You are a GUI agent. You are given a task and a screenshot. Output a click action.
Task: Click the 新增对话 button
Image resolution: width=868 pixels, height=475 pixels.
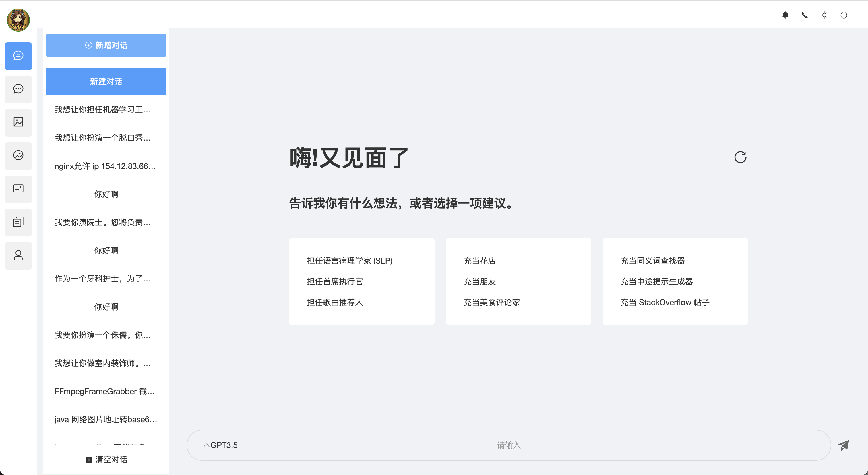tap(106, 45)
